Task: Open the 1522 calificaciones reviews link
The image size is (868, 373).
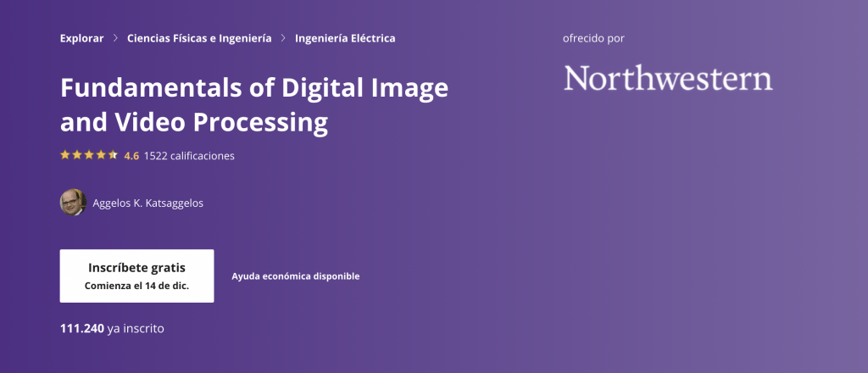Action: (189, 156)
